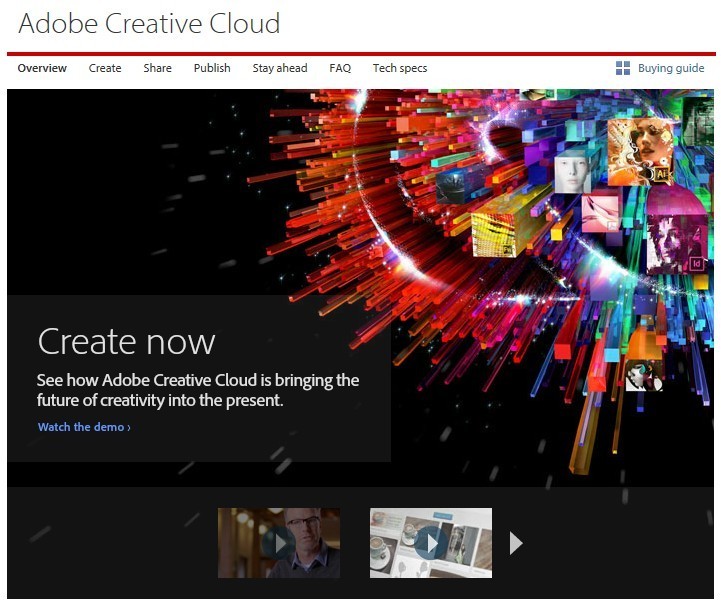
Task: Open the Overview tab
Action: point(42,68)
